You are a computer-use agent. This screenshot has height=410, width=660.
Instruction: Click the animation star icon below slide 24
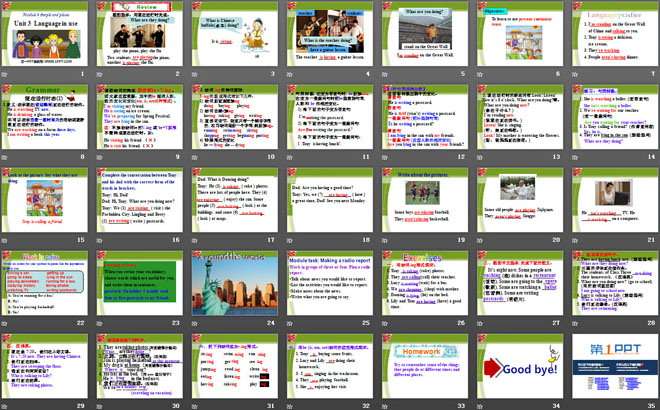pos(195,323)
